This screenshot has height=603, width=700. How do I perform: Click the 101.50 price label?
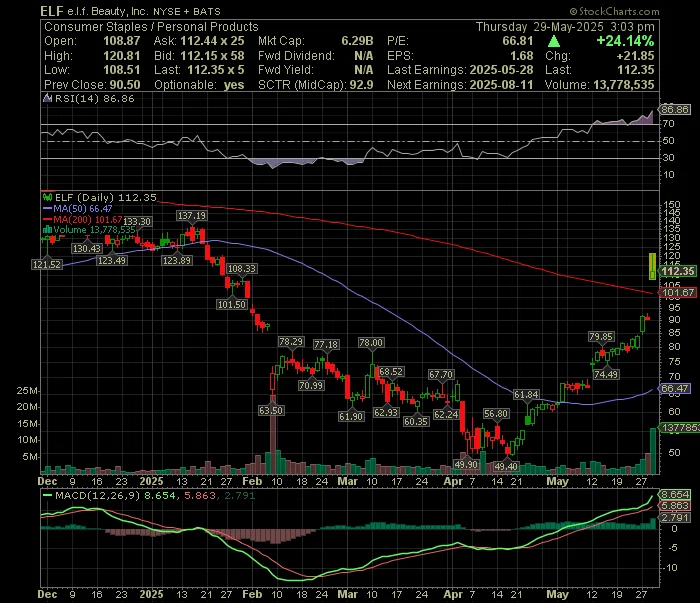pos(231,304)
